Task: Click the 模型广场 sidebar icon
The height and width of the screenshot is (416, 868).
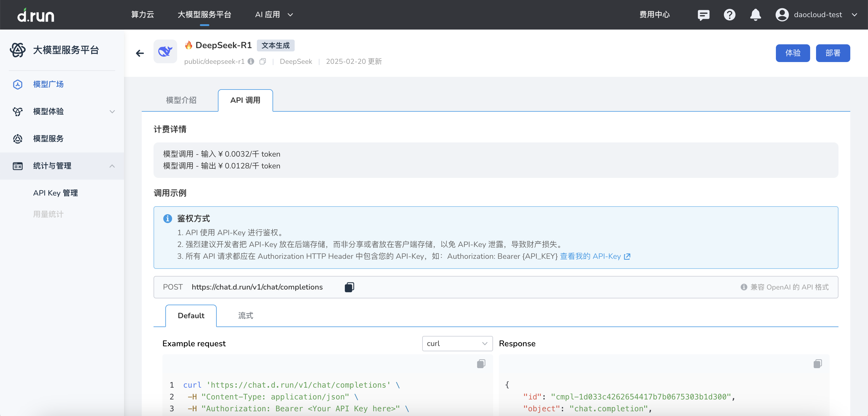Action: 17,84
